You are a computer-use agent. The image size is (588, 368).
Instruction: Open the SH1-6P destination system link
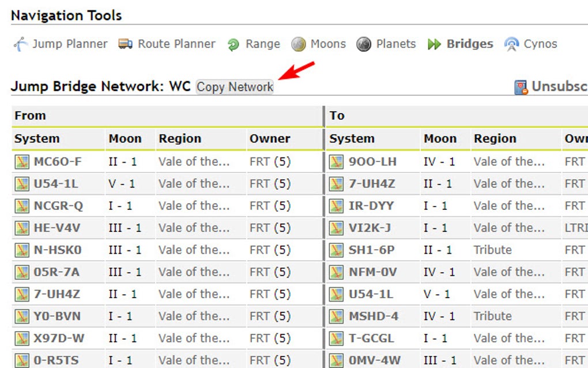click(x=372, y=250)
